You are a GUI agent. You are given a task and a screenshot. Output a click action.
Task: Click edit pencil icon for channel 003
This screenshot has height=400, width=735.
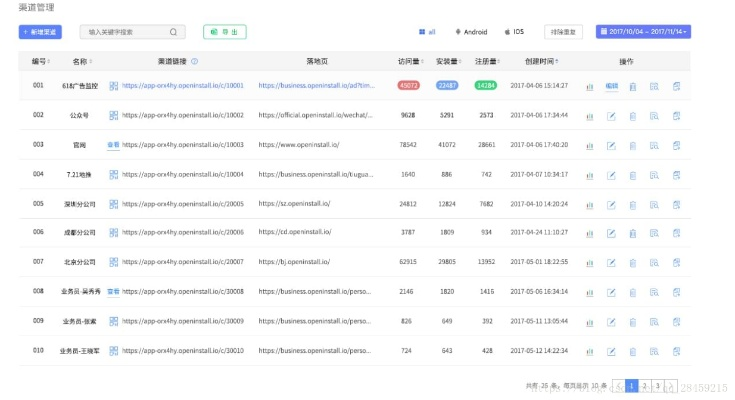(x=611, y=145)
